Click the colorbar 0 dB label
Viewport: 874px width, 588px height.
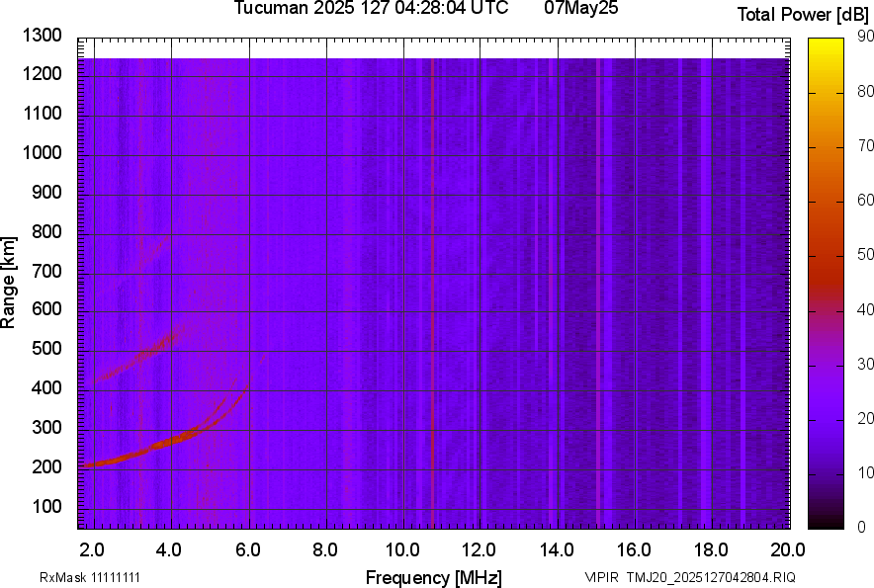click(862, 526)
